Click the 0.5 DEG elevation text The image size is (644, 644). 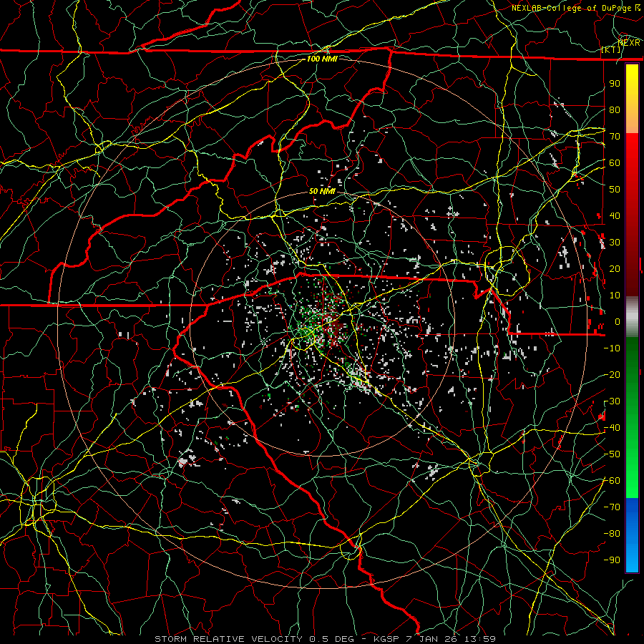(336, 639)
